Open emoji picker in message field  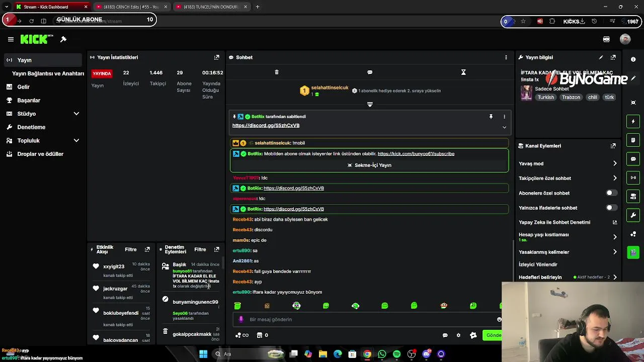click(499, 319)
